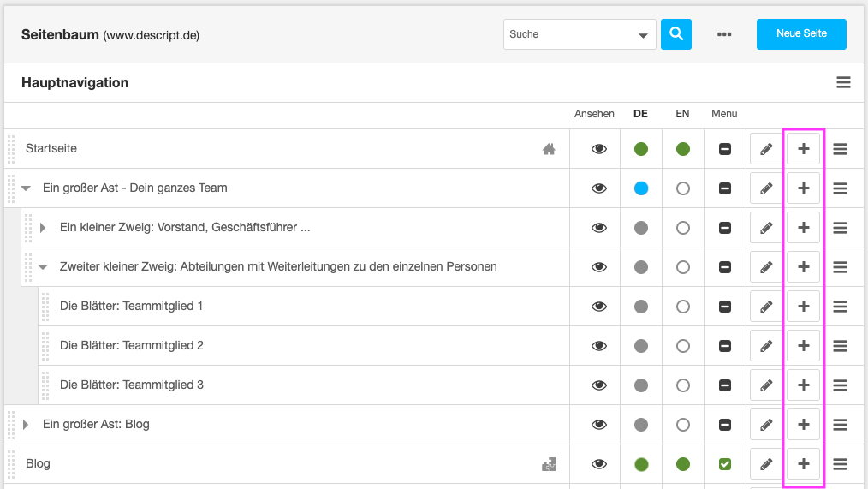Click the Neue Seite button
This screenshot has width=868, height=489.
pyautogui.click(x=801, y=33)
